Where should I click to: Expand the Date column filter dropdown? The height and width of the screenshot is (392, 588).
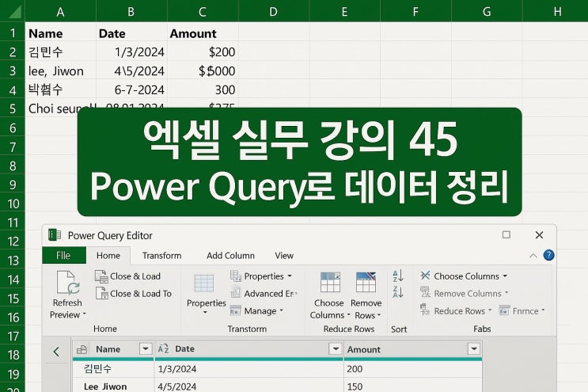[336, 349]
